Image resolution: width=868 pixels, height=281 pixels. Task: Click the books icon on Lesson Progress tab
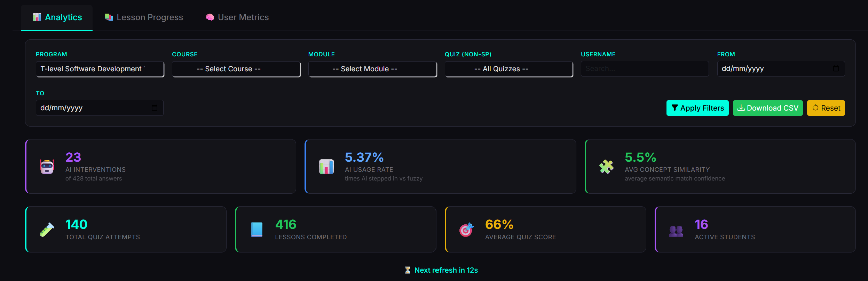click(x=109, y=17)
